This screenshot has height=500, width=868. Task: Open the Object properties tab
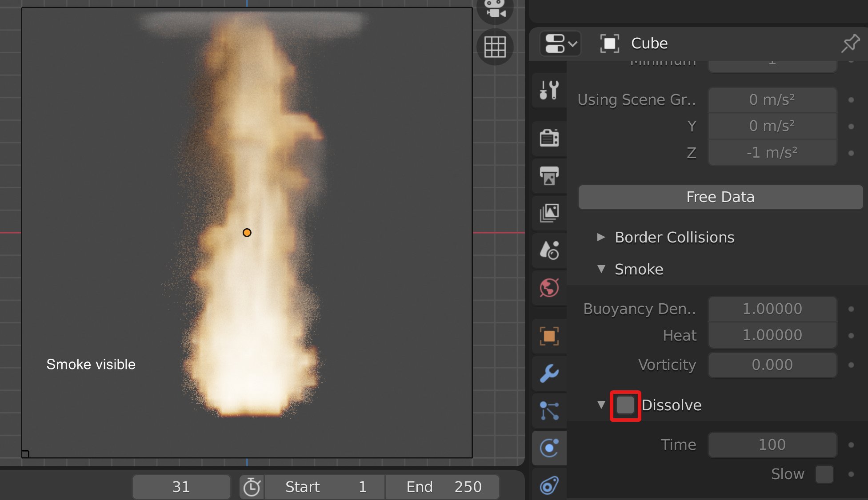tap(549, 336)
